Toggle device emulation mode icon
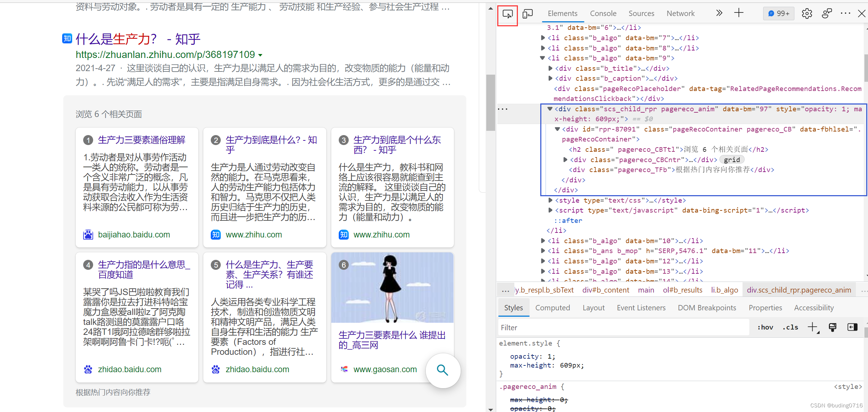The height and width of the screenshot is (412, 868). (x=527, y=14)
